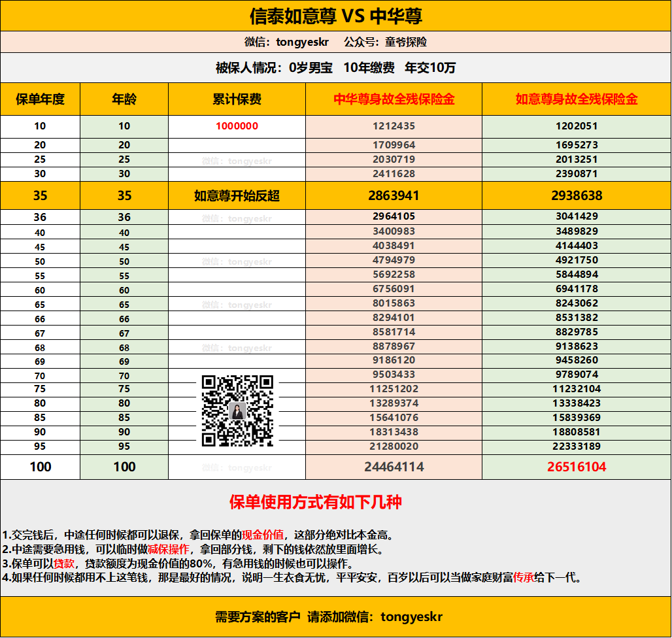Select cell 11251202
The height and width of the screenshot is (638, 672).
tap(394, 389)
